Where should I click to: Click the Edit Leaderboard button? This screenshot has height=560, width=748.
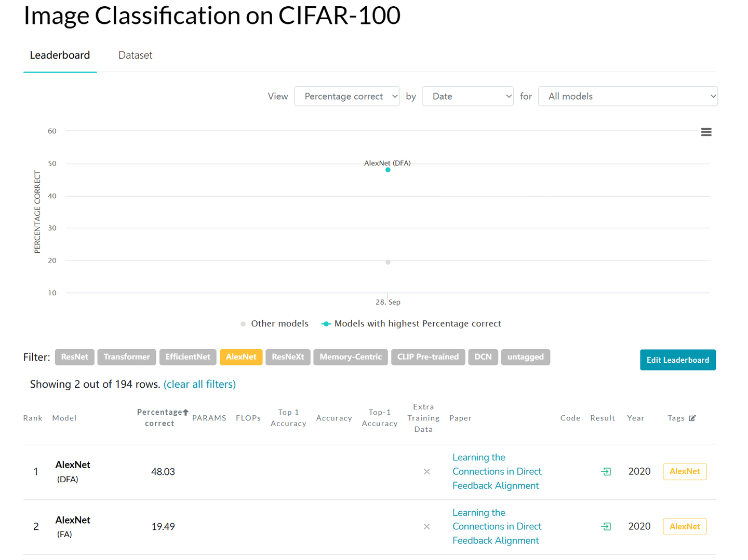click(677, 360)
